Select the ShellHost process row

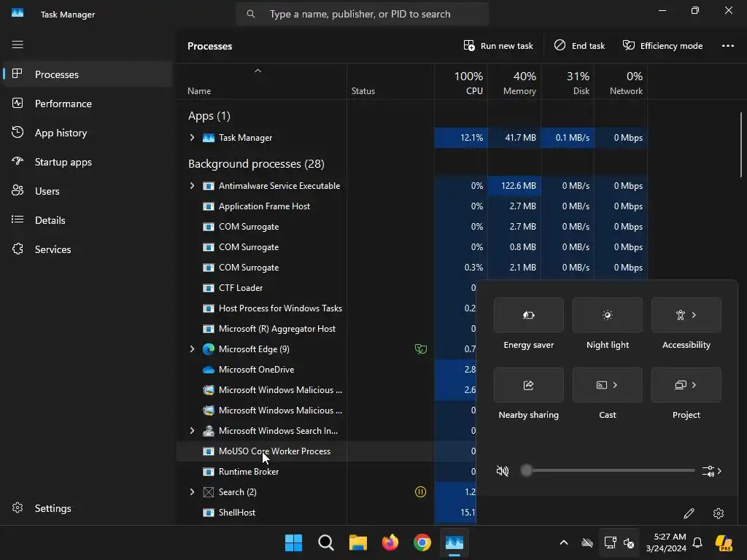coord(326,513)
